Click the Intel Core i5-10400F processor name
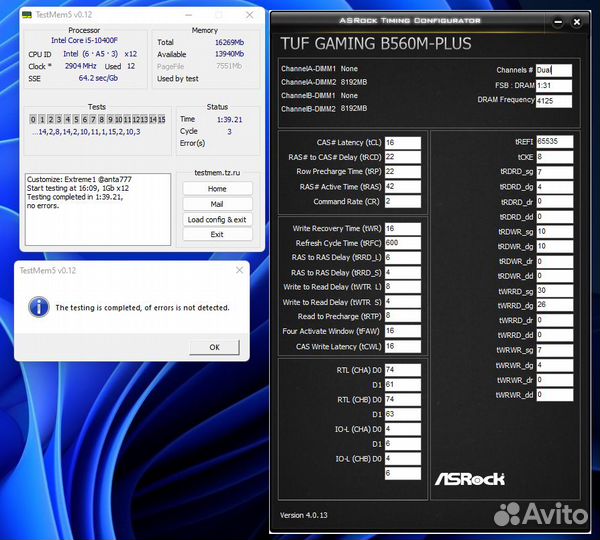Viewport: 600px width, 540px height. [x=84, y=40]
